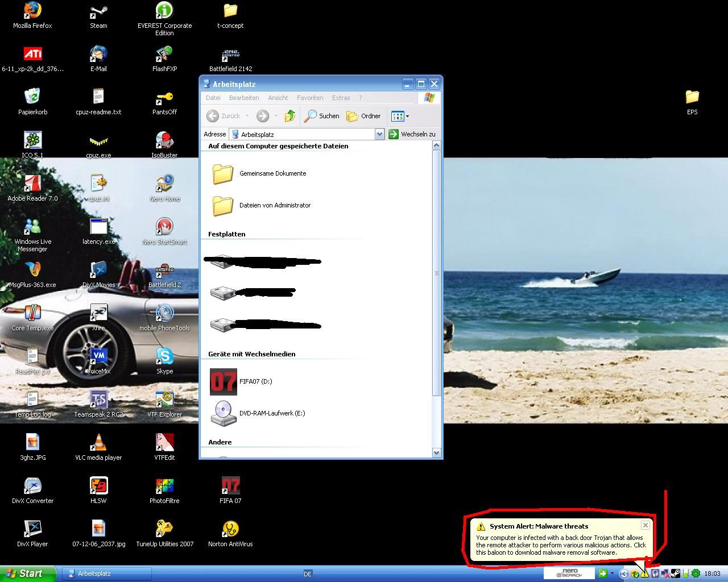This screenshot has width=728, height=582.
Task: Click the Xfire desktop icon
Action: [98, 318]
